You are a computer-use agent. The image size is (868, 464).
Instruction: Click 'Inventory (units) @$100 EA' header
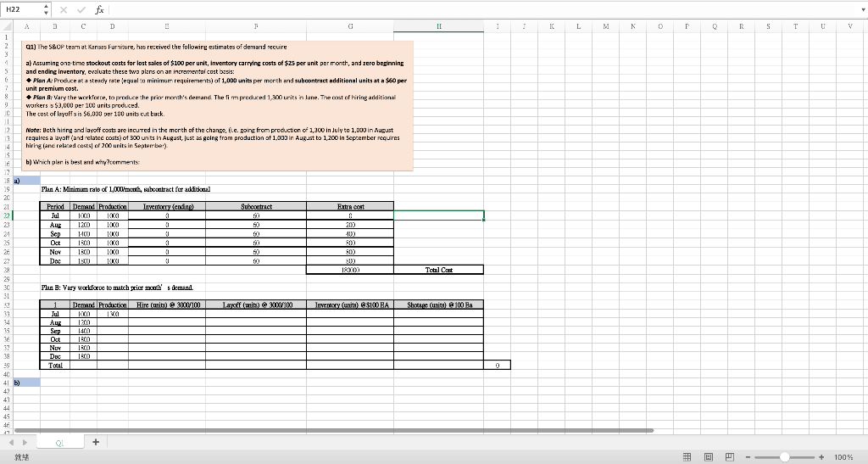coord(350,305)
